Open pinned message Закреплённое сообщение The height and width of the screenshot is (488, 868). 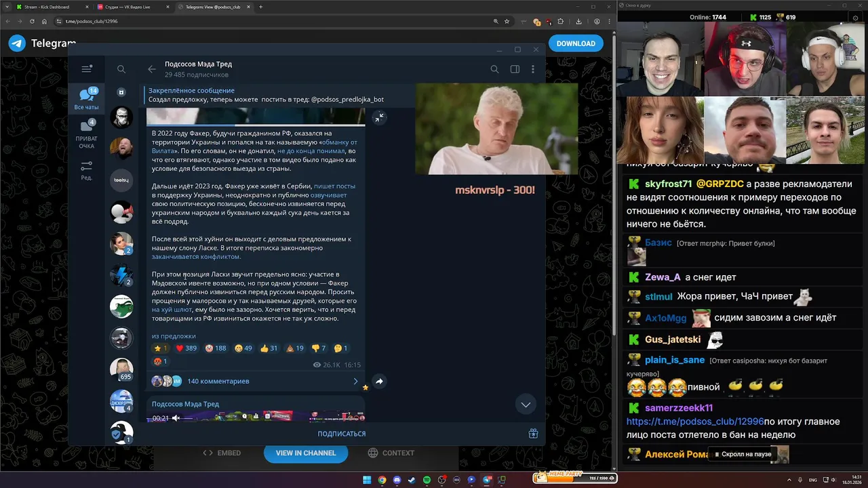(x=278, y=95)
